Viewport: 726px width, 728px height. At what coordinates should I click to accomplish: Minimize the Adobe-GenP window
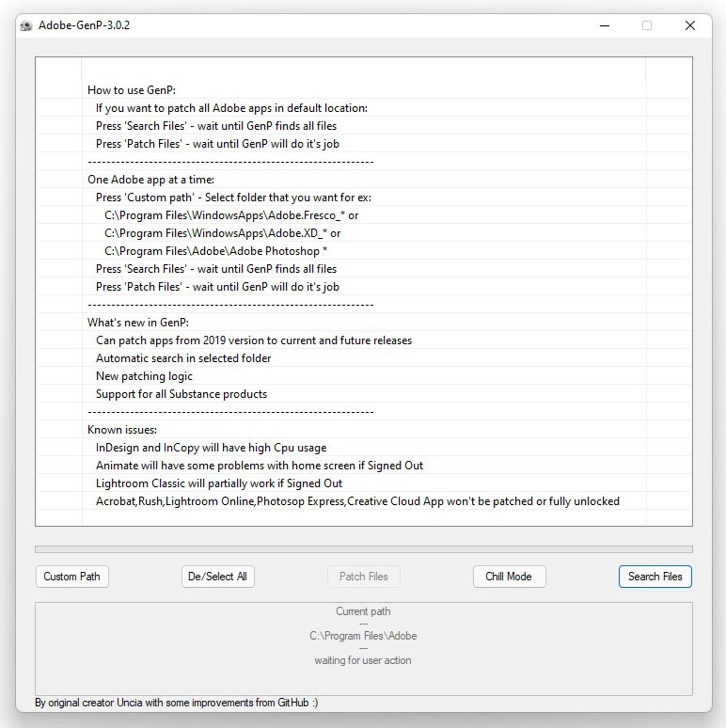coord(605,25)
